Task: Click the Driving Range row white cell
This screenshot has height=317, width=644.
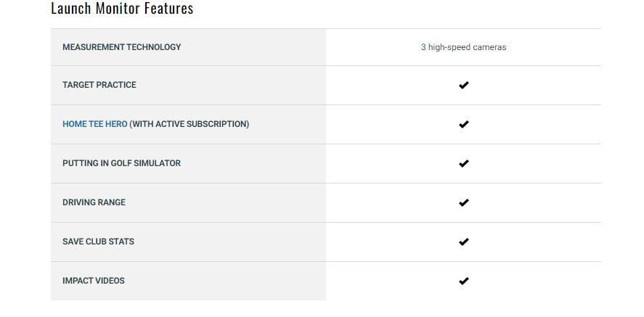Action: (x=537, y=202)
